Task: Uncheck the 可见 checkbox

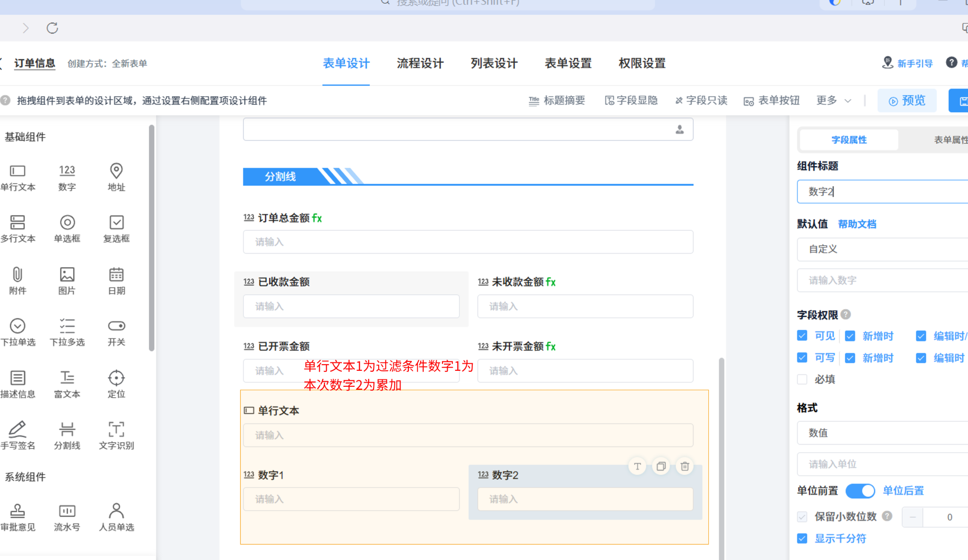Action: pyautogui.click(x=802, y=335)
